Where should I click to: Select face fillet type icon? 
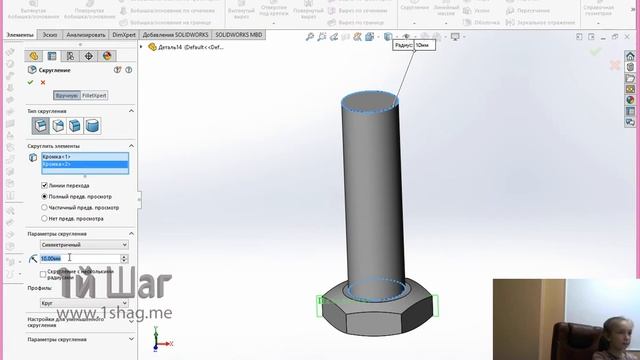75,126
